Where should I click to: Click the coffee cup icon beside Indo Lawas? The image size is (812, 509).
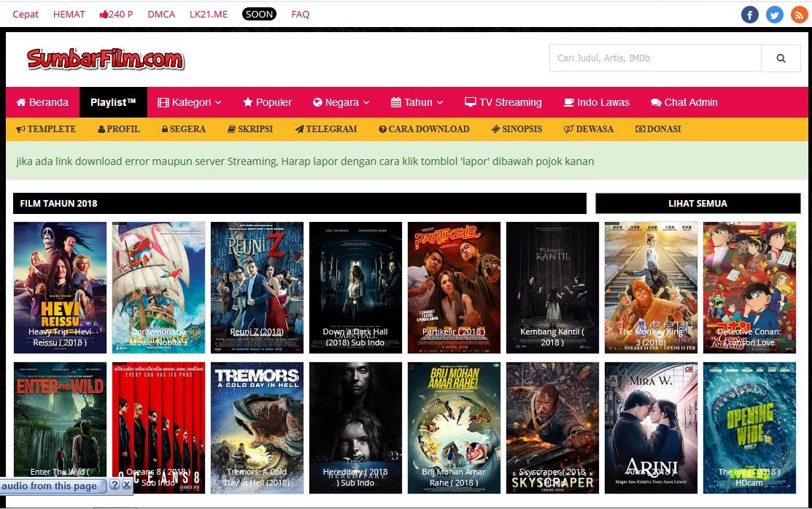coord(568,102)
